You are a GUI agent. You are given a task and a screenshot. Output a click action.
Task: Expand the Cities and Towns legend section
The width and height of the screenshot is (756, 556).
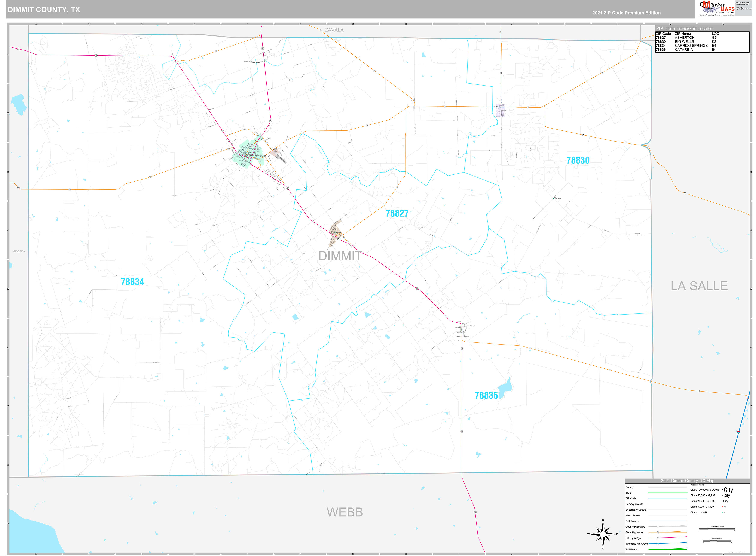[x=697, y=485]
